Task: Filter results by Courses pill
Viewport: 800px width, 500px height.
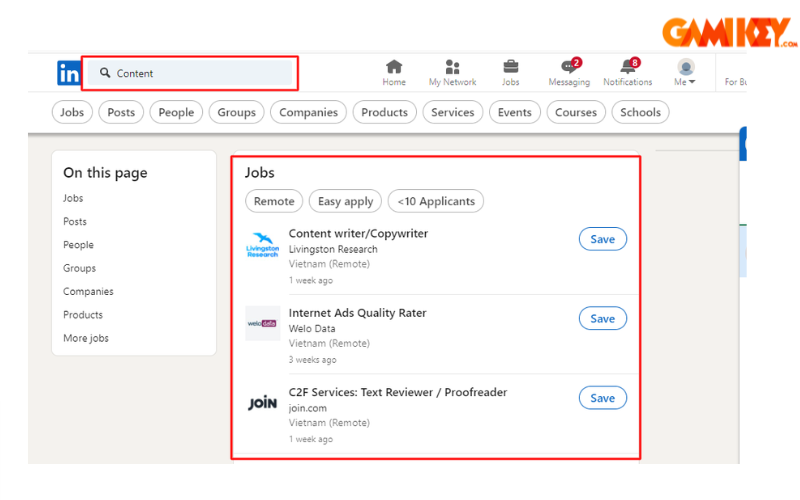Action: [x=576, y=112]
